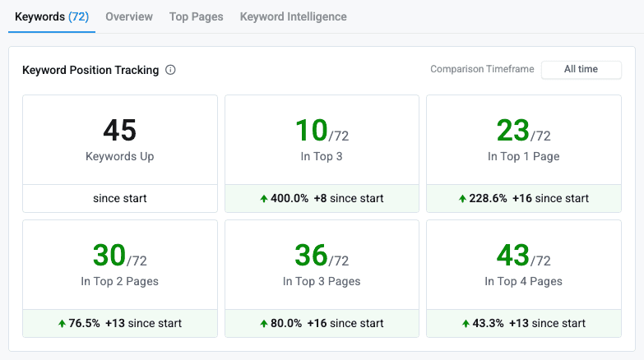Switch to the Top Pages tab
Viewport: 644px width, 360px height.
[x=197, y=16]
